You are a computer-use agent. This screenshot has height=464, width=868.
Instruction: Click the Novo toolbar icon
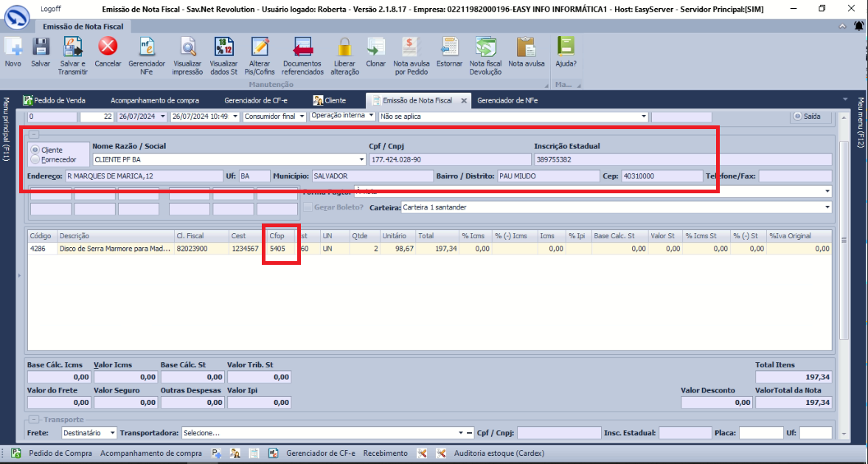tap(13, 47)
